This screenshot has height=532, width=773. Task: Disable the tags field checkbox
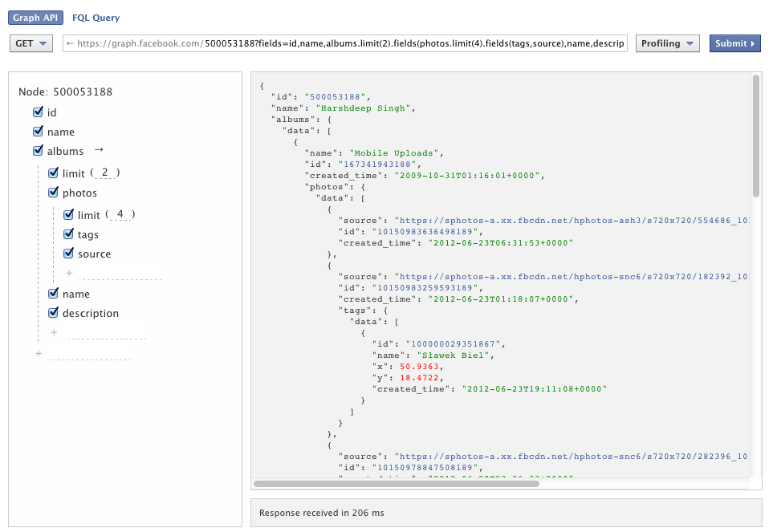pyautogui.click(x=69, y=233)
